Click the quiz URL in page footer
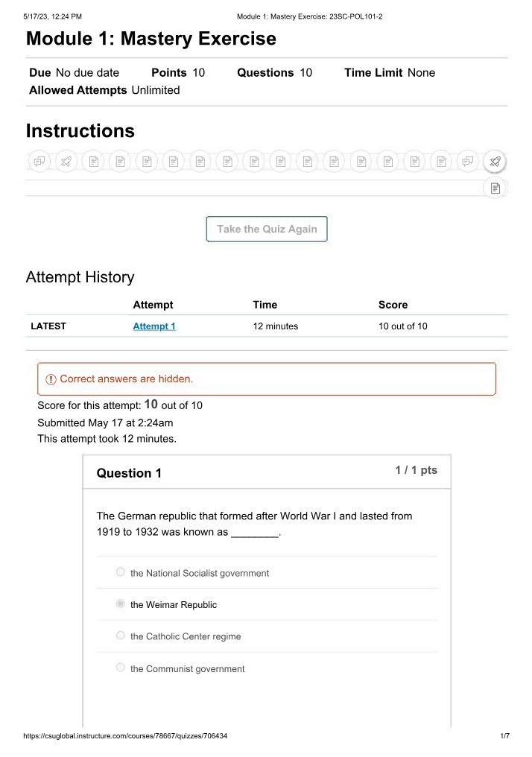This screenshot has width=532, height=757. click(x=125, y=735)
